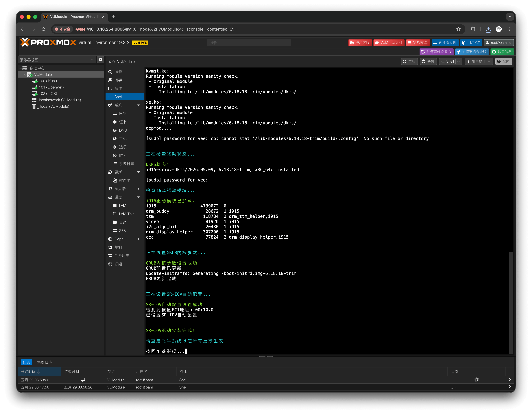The height and width of the screenshot is (414, 532).
Task: Click the 搜索 search field in header
Action: 249,43
